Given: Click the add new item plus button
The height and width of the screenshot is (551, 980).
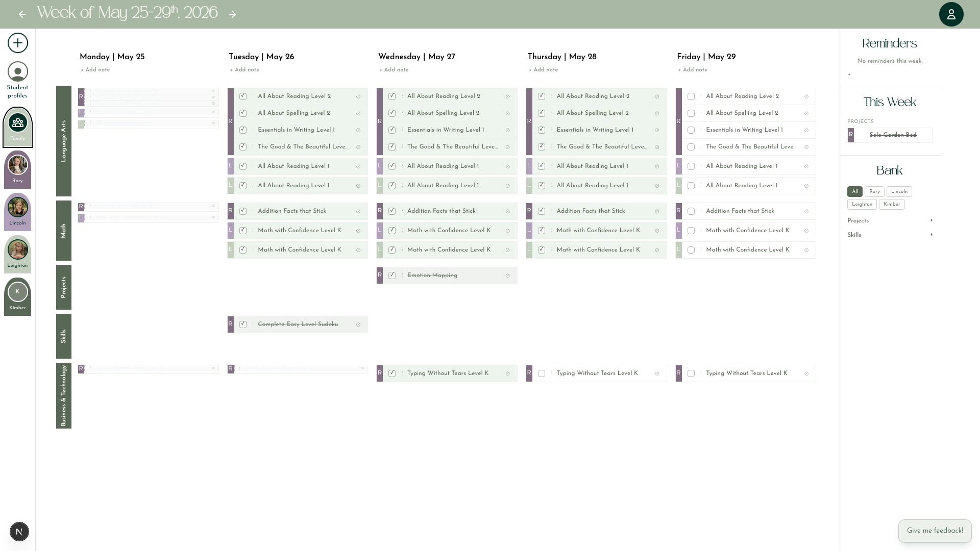Looking at the screenshot, I should (18, 43).
